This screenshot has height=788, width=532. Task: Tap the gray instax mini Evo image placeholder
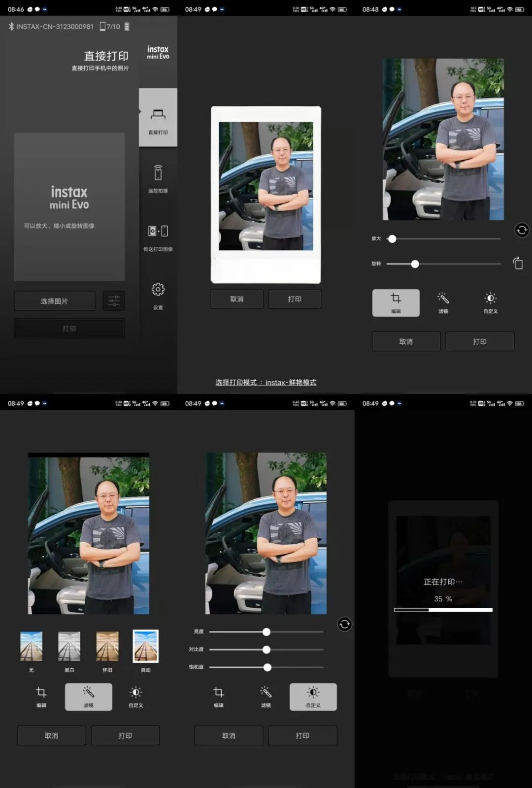(69, 207)
